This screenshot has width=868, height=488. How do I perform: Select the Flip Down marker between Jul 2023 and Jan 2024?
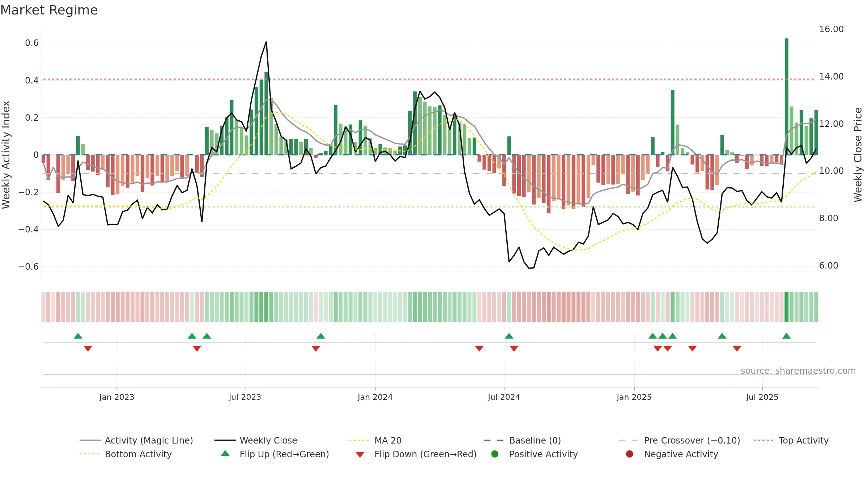[x=316, y=348]
